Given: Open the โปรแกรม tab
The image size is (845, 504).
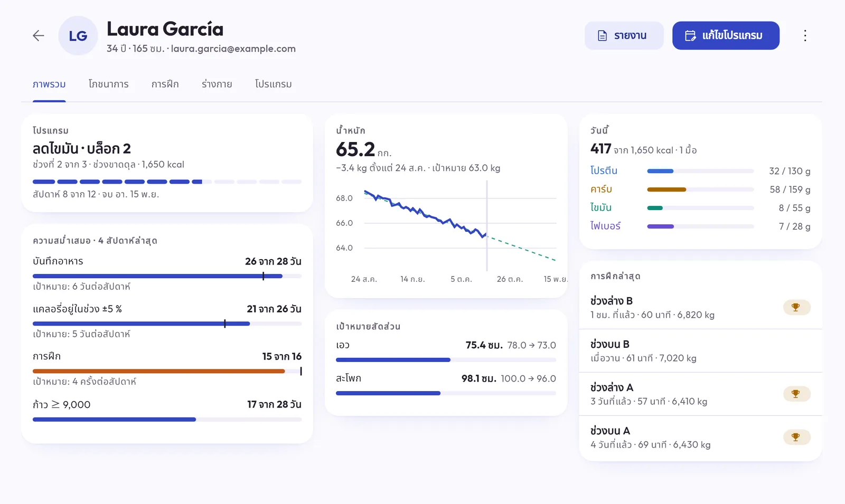Looking at the screenshot, I should (273, 84).
